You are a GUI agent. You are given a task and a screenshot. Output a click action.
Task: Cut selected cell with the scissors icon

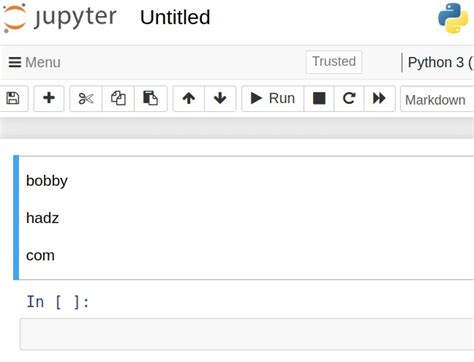tap(86, 99)
